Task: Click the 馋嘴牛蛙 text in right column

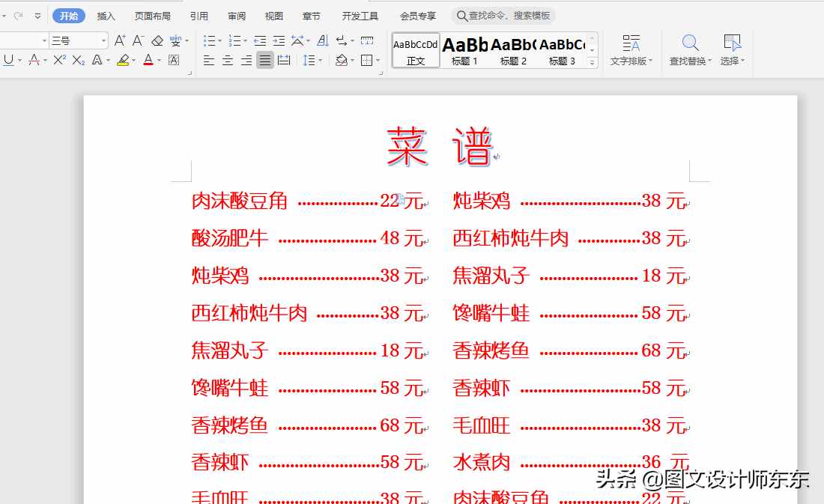Action: [491, 313]
